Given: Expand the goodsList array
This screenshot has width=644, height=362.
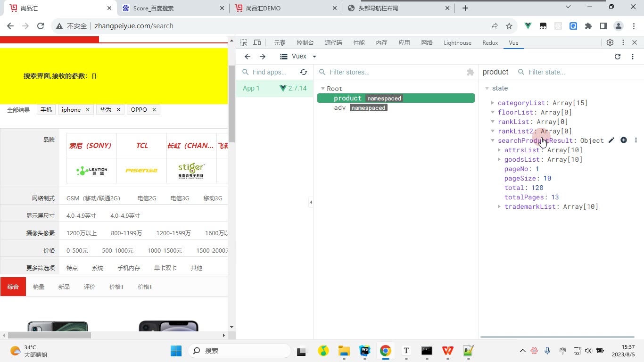Looking at the screenshot, I should 499,159.
